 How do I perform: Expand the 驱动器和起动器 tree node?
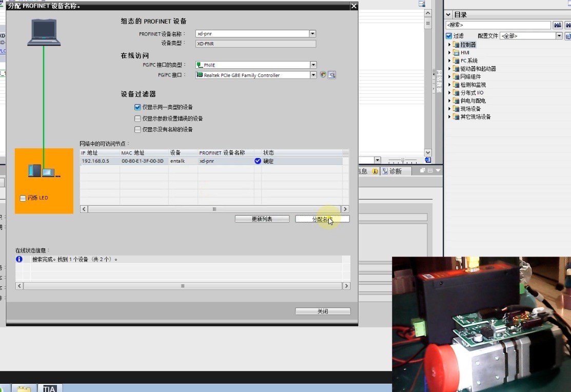pos(449,68)
